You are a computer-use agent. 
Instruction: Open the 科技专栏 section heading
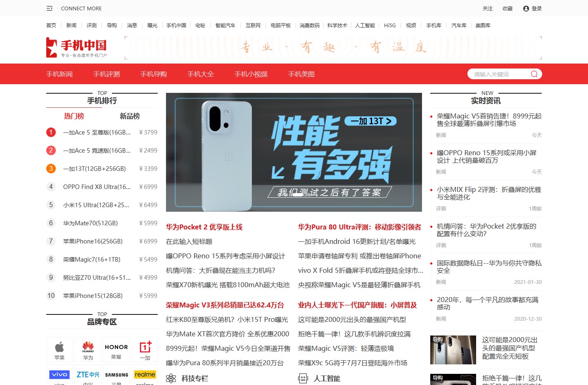(x=195, y=378)
